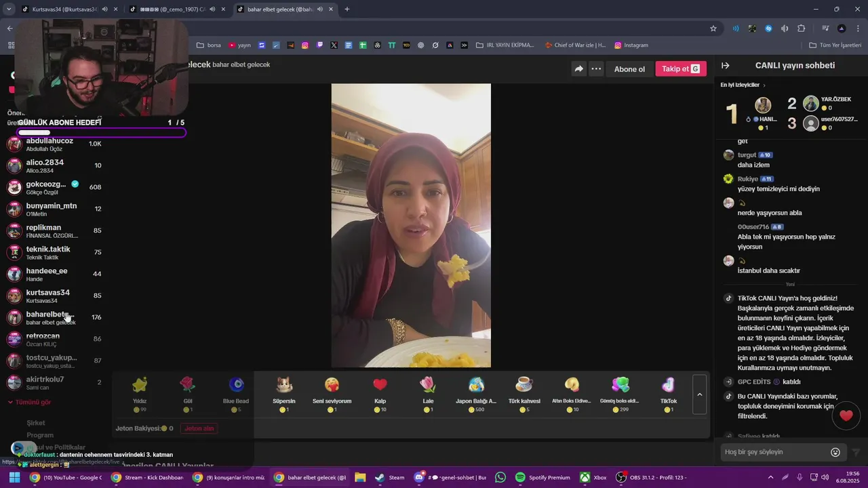Open the IRL YAYIN EKİPMA... bookmarks folder
Image resolution: width=868 pixels, height=488 pixels.
[505, 45]
